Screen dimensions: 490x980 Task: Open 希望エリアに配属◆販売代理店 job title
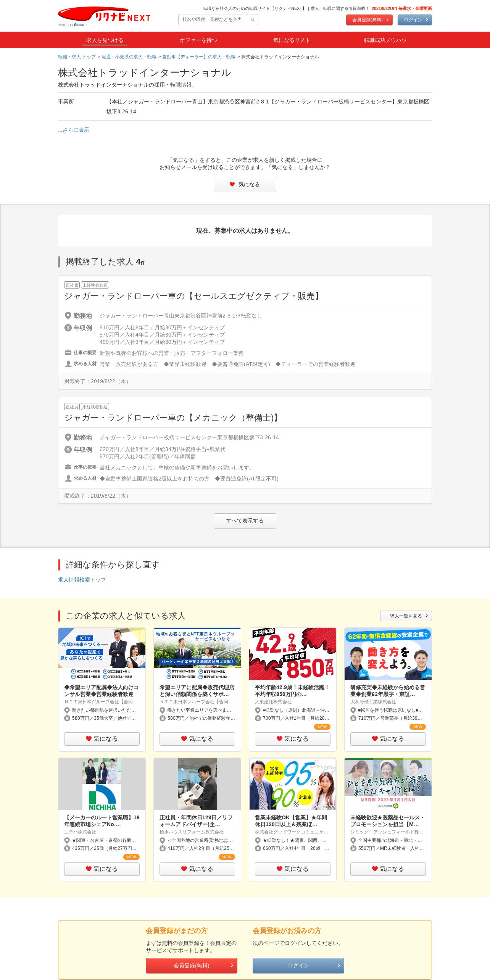[197, 691]
